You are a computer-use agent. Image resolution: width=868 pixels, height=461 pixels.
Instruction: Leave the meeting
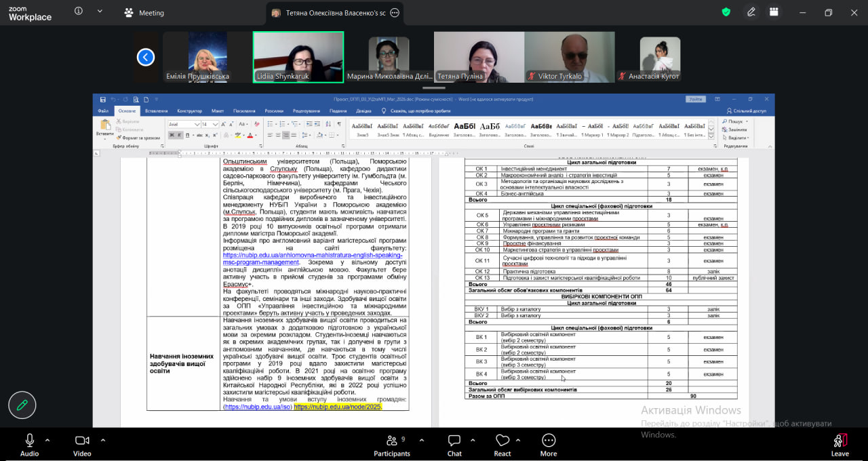(840, 445)
